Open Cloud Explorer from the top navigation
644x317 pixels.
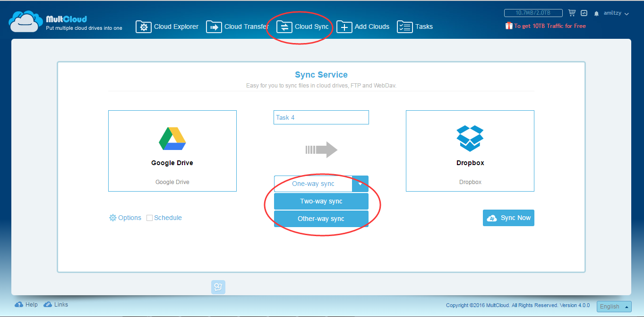pyautogui.click(x=167, y=27)
